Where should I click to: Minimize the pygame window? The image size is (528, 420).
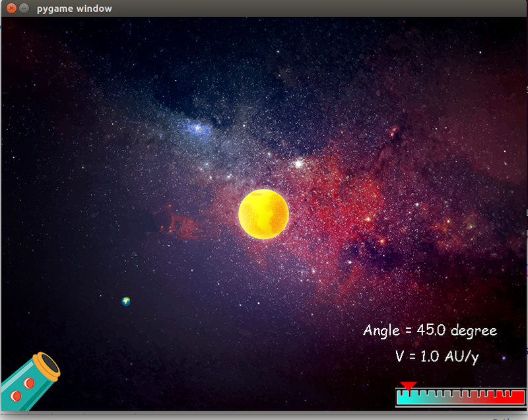coord(24,9)
